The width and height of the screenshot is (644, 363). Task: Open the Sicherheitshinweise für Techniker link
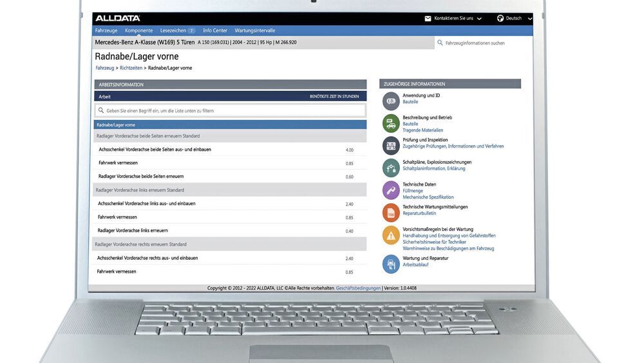coord(434,242)
